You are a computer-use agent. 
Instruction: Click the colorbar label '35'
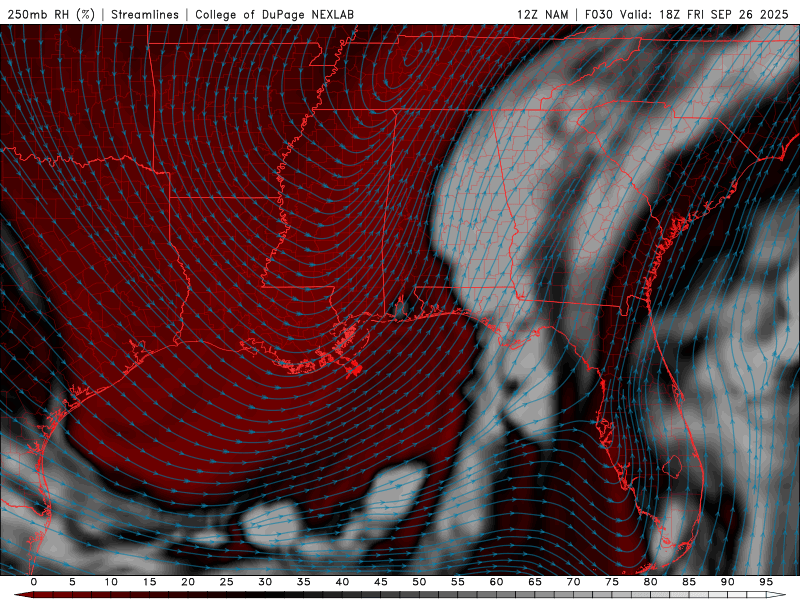pyautogui.click(x=304, y=582)
